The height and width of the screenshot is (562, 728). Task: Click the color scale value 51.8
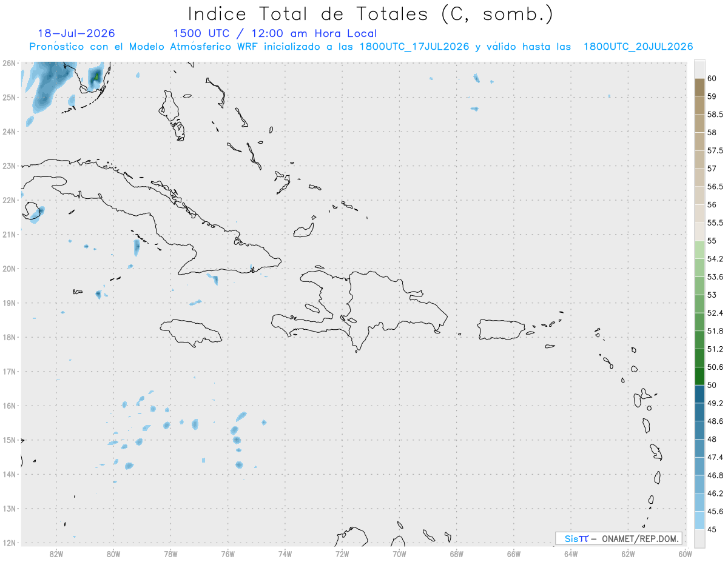click(715, 331)
